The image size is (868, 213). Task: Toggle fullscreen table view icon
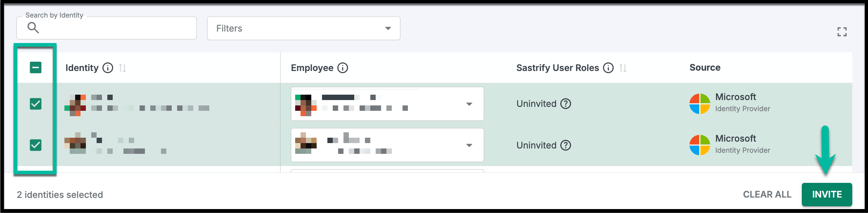point(842,32)
